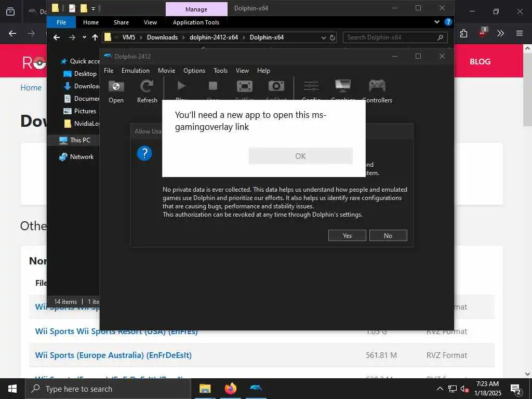
Task: Switch to Explorer's Share ribbon tab
Action: click(121, 22)
